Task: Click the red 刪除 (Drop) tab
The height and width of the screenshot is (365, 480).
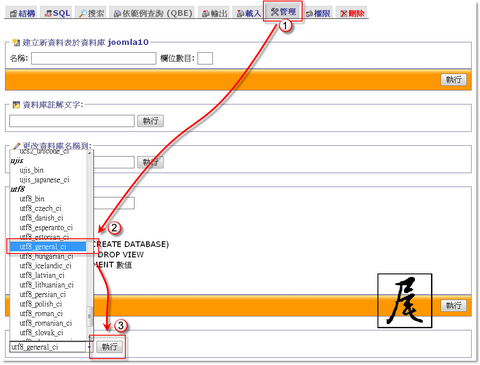Action: tap(352, 13)
